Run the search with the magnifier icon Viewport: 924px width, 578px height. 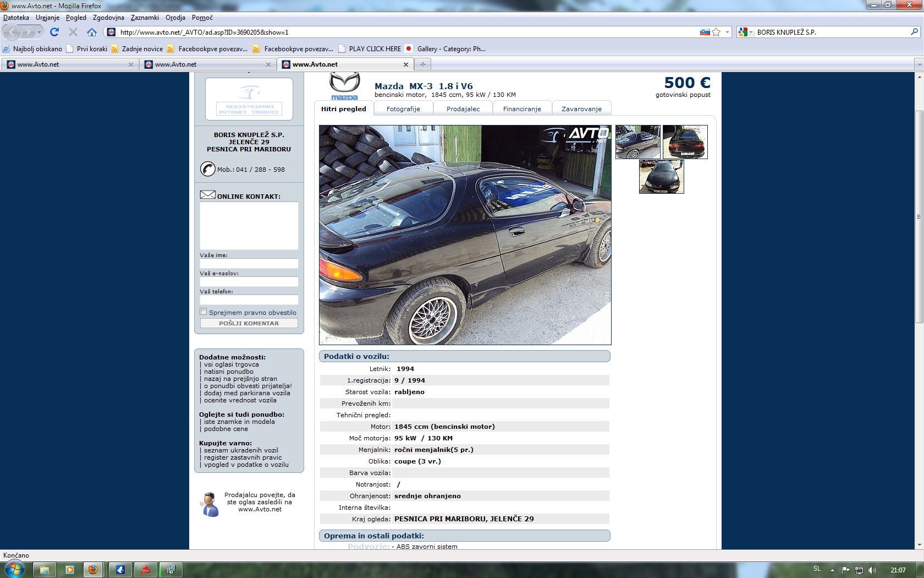pyautogui.click(x=914, y=32)
